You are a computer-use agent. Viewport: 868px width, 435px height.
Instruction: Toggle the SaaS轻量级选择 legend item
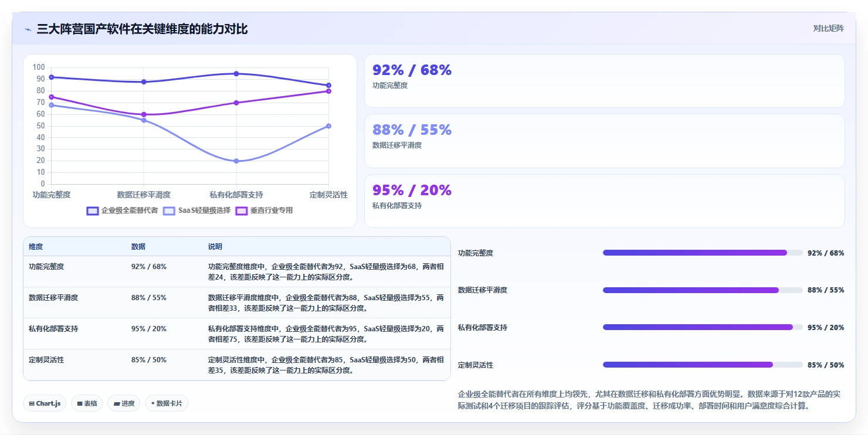point(196,210)
